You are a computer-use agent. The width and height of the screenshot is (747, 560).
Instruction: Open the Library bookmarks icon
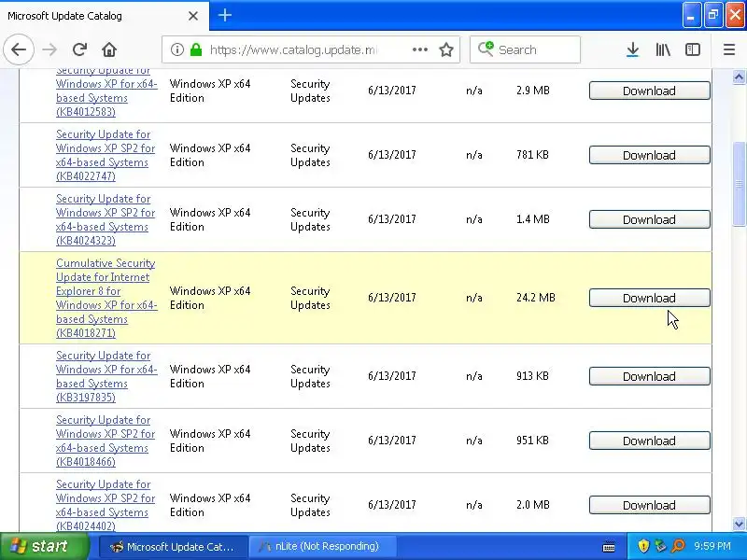pos(663,49)
